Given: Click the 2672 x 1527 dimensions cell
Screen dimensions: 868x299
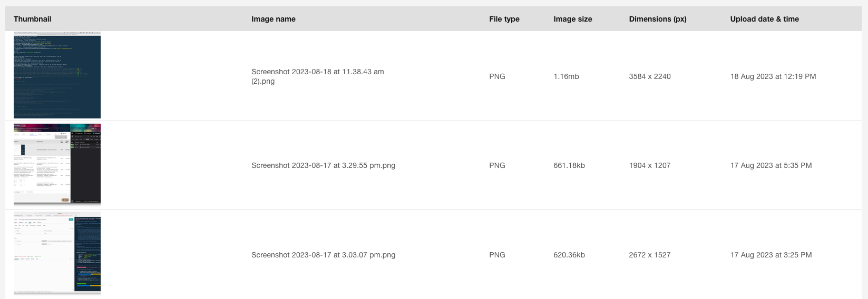Looking at the screenshot, I should coord(650,255).
